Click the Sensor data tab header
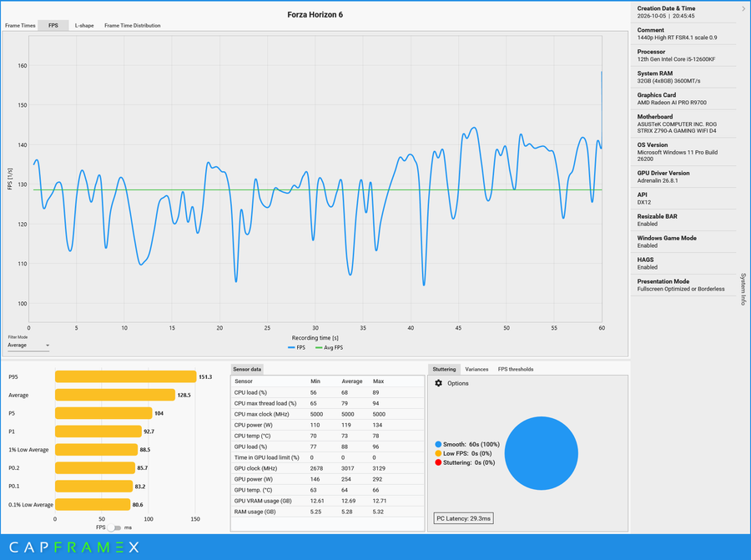The height and width of the screenshot is (560, 751). (247, 370)
